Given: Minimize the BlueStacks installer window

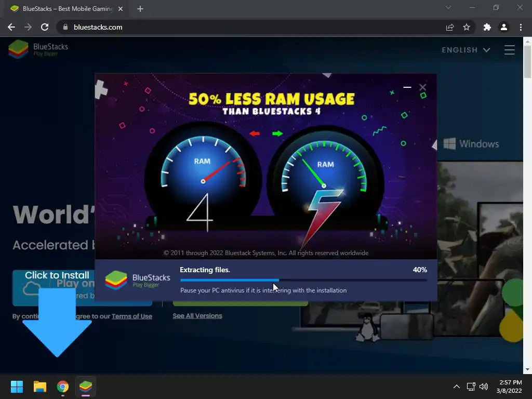Looking at the screenshot, I should [407, 87].
